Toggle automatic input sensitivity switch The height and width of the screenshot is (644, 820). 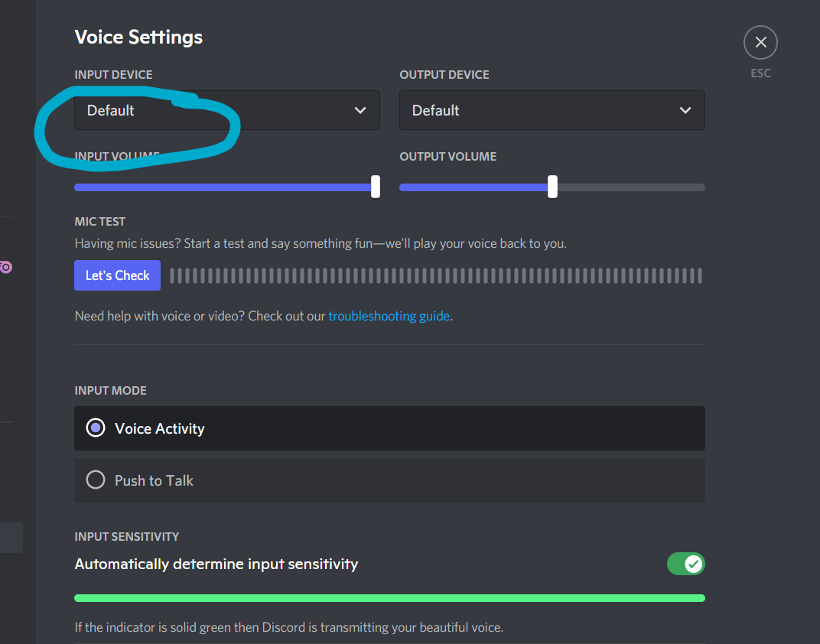click(685, 564)
